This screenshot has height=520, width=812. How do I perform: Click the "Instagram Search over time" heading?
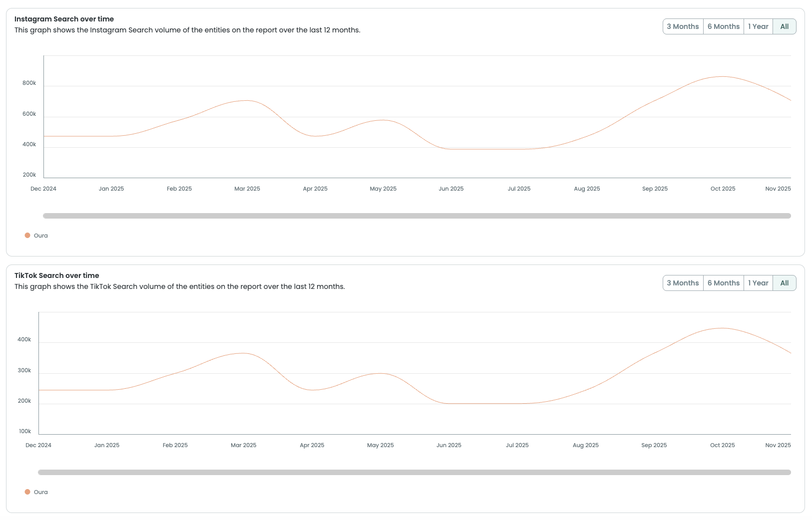[x=64, y=18]
